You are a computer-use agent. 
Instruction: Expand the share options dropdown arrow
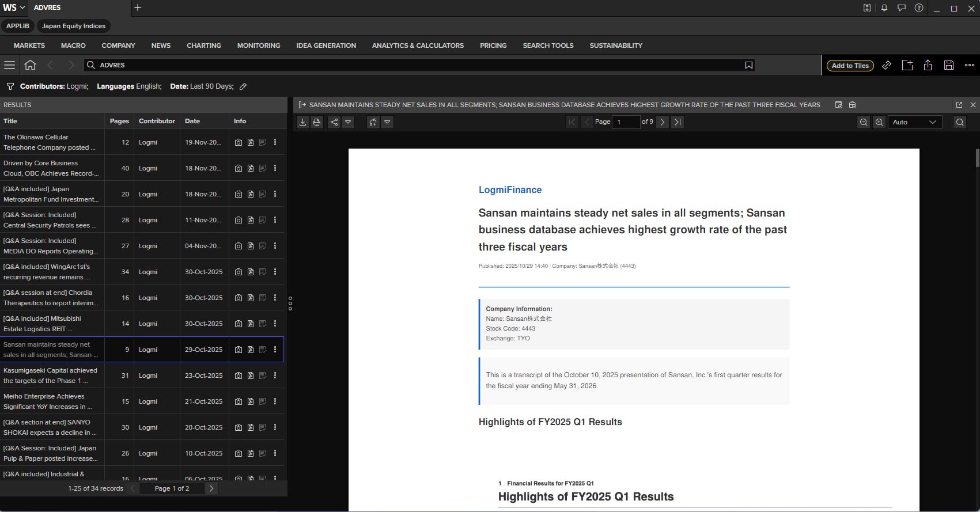[348, 122]
